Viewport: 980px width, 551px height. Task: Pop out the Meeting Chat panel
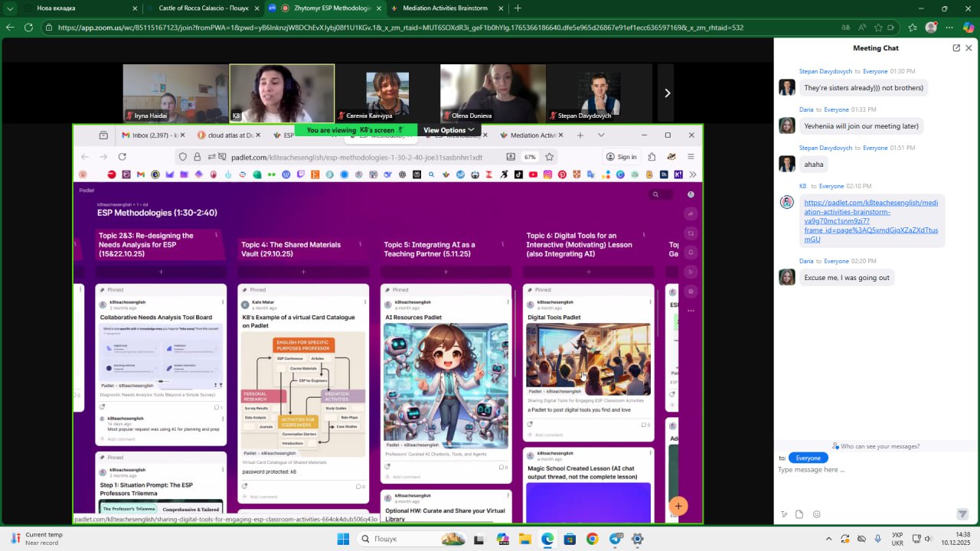(x=956, y=47)
